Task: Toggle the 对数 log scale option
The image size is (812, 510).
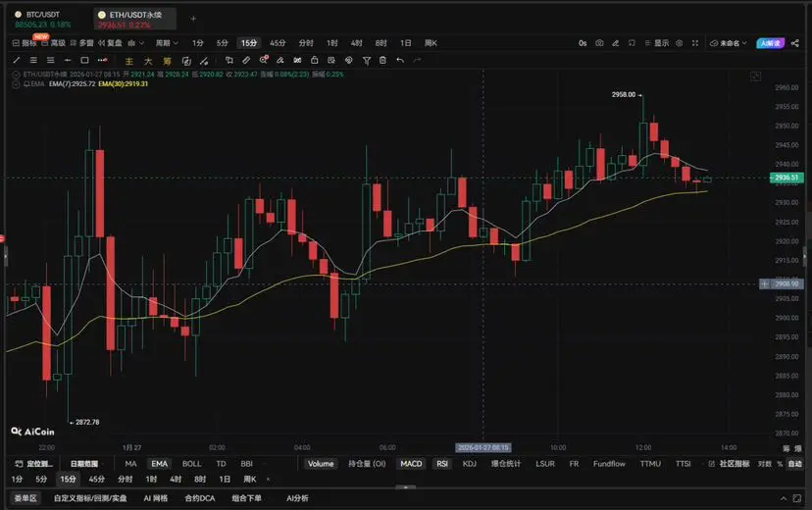Action: coord(764,464)
